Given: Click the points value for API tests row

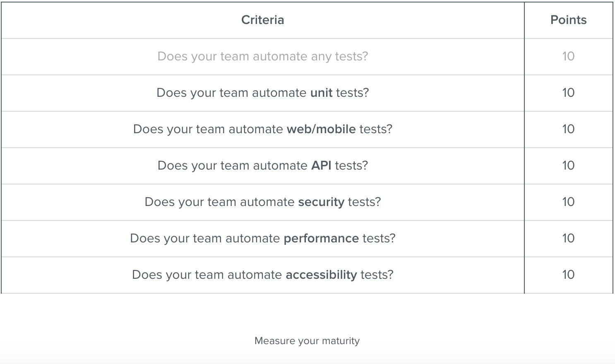Looking at the screenshot, I should (568, 165).
